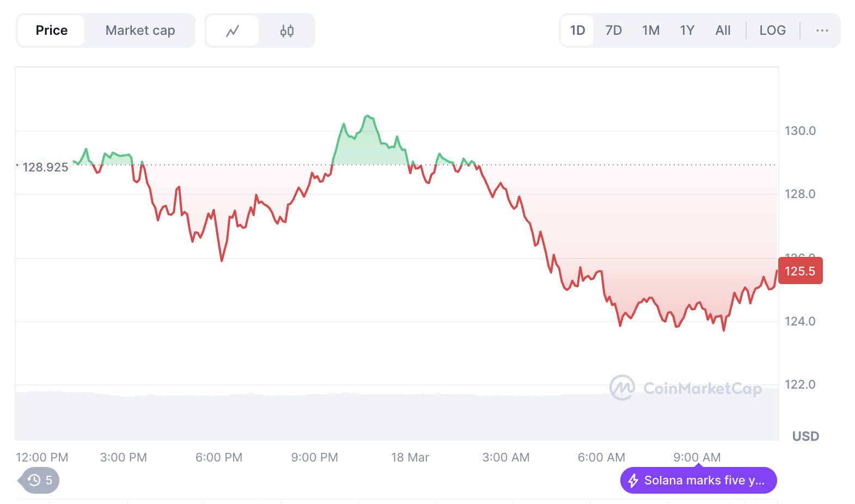Click the 128.925 opening price label
This screenshot has width=855, height=504.
[45, 167]
